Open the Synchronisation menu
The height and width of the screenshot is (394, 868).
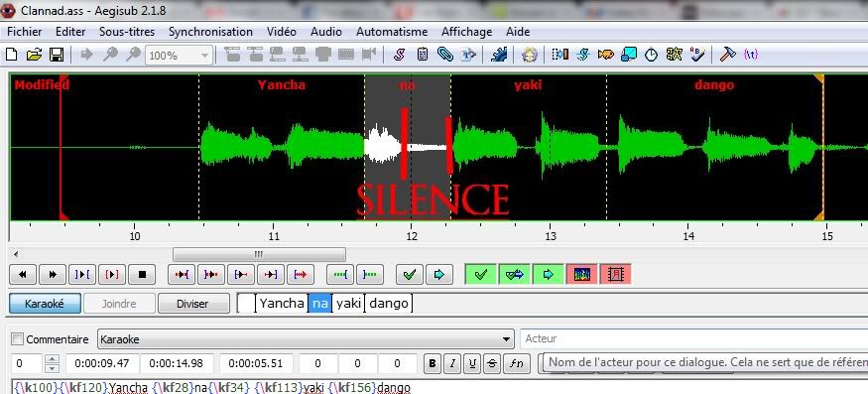[210, 32]
